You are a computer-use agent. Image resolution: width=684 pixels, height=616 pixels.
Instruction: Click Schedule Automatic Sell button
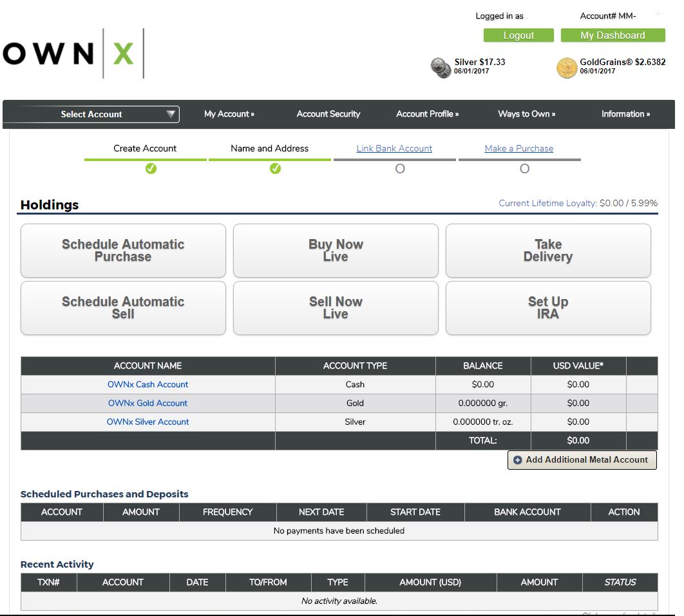[x=124, y=308]
